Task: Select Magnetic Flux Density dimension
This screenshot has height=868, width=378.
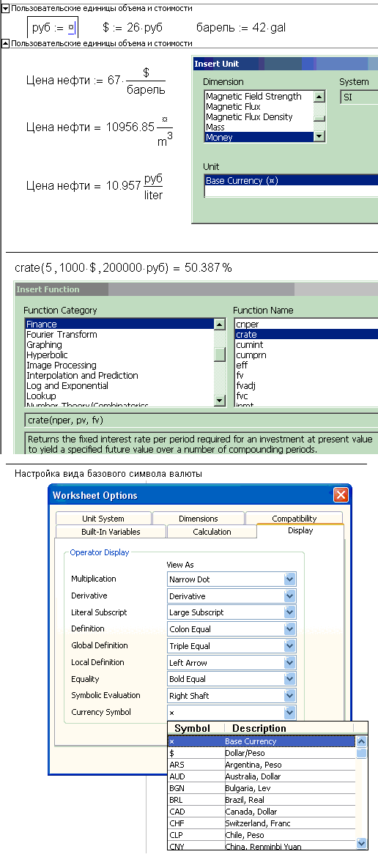Action: tap(258, 116)
